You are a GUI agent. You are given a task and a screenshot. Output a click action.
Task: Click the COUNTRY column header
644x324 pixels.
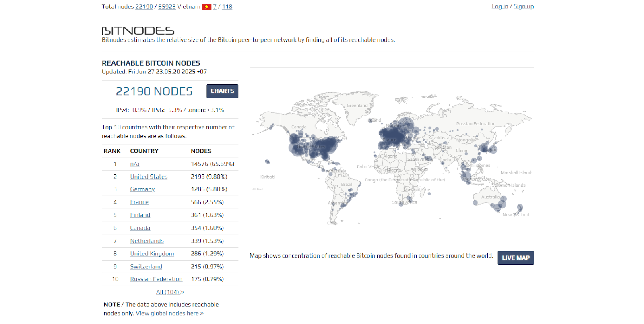point(144,151)
